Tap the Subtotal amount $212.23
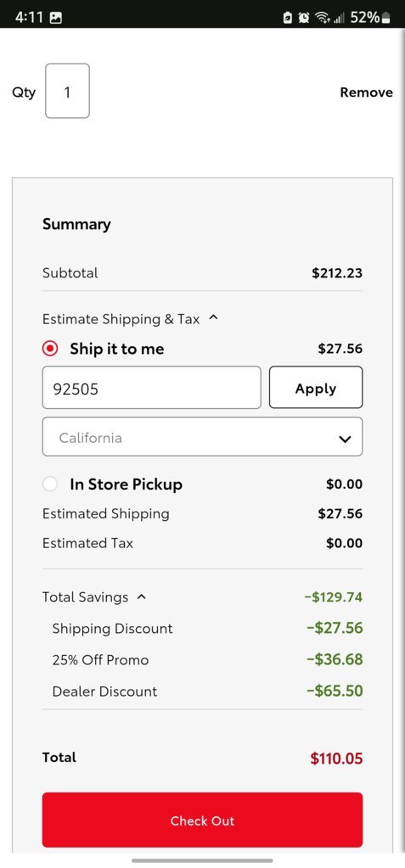The width and height of the screenshot is (405, 868). tap(337, 273)
